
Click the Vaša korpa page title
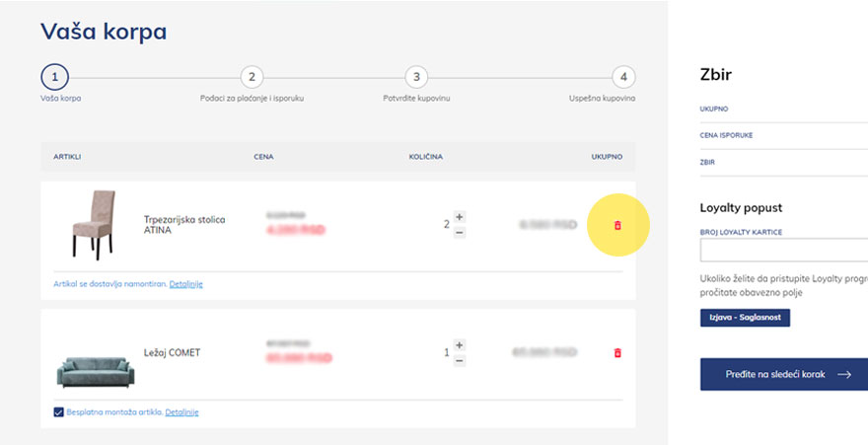104,33
